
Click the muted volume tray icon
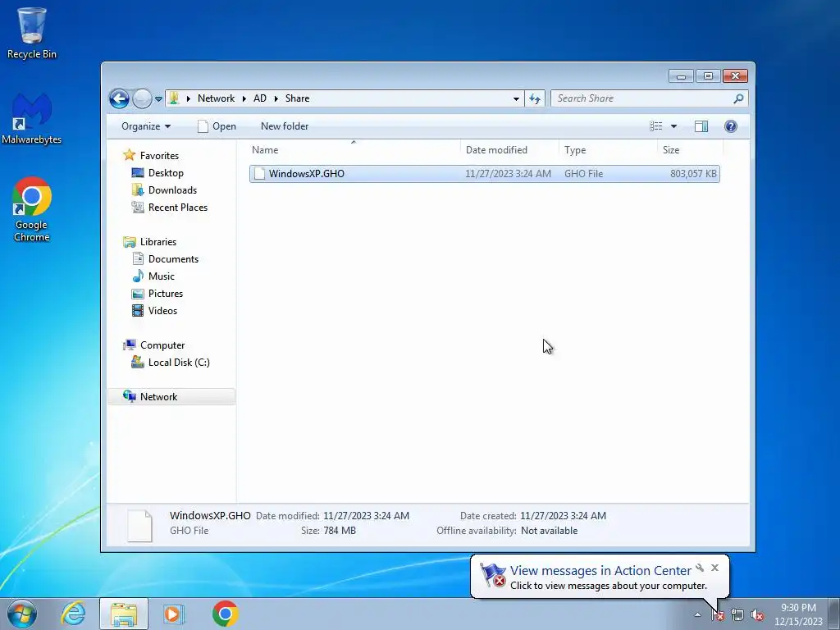pos(757,615)
